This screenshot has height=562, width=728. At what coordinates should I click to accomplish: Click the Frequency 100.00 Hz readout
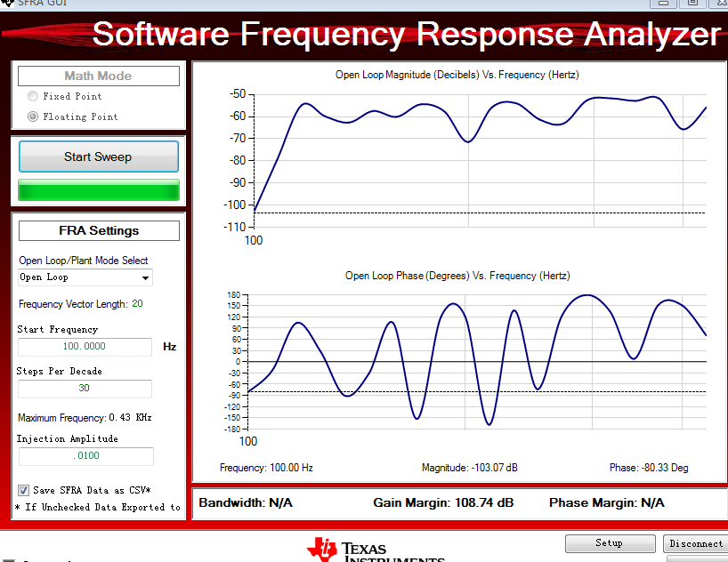pos(266,468)
